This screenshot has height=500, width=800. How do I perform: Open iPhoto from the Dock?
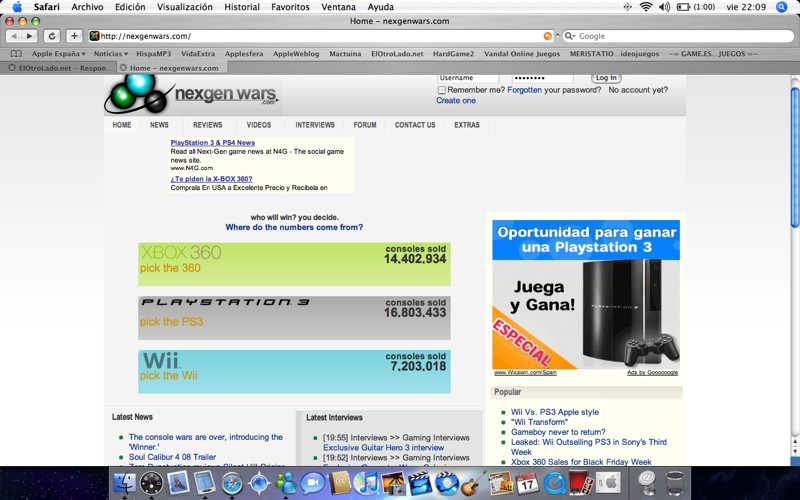[393, 482]
